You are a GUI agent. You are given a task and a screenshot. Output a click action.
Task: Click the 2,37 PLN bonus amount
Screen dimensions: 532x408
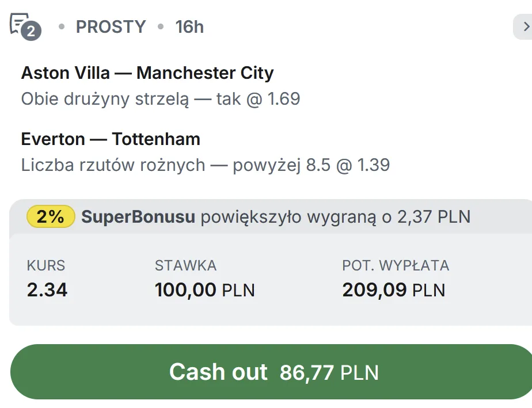tap(434, 217)
